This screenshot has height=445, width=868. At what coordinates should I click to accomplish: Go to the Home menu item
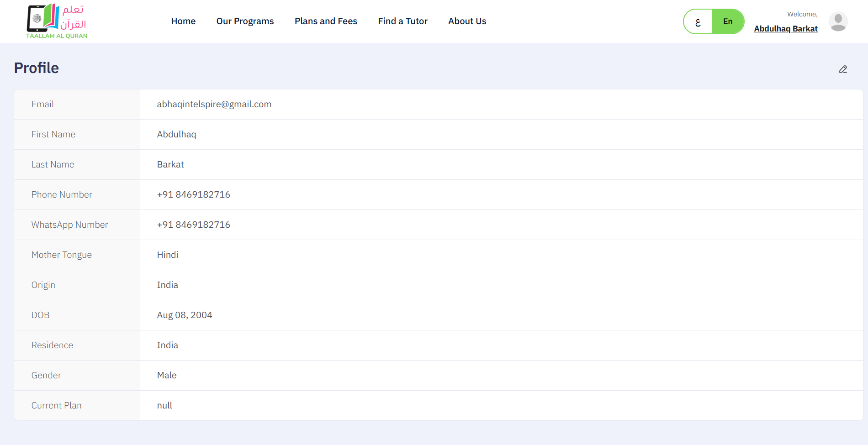coord(183,21)
